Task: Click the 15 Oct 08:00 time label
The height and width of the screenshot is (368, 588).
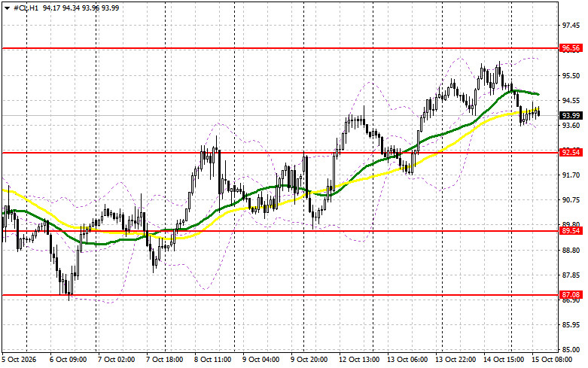Action: pyautogui.click(x=552, y=360)
